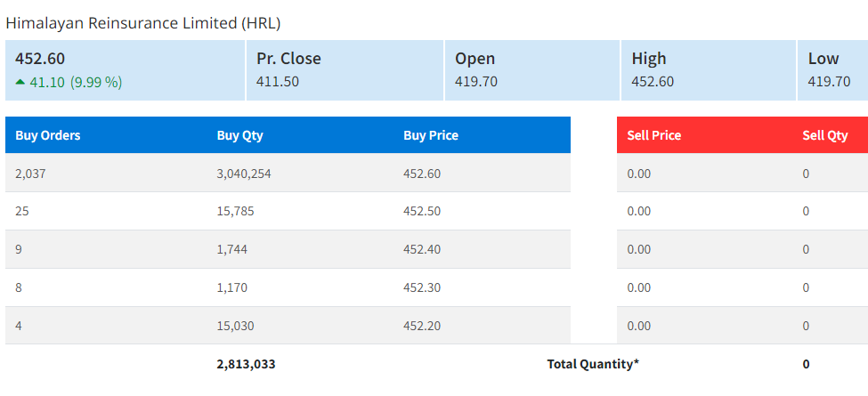The height and width of the screenshot is (396, 868).
Task: Click the Sell Qty column header
Action: tap(824, 135)
